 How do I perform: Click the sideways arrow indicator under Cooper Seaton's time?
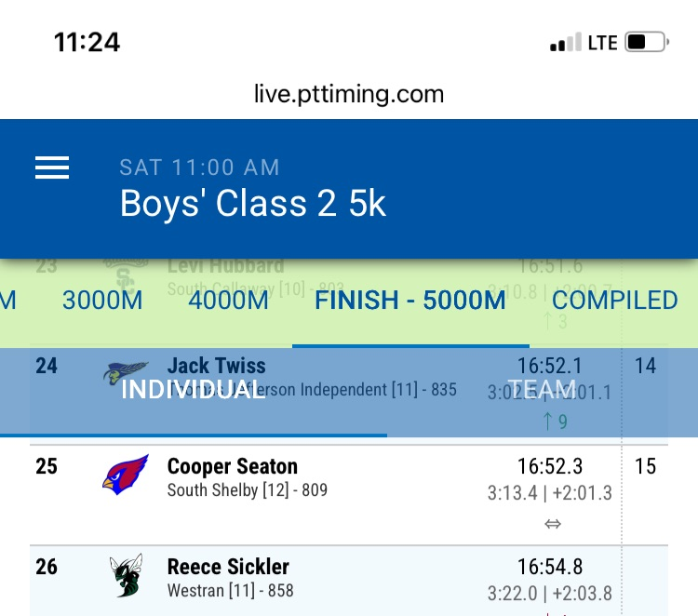point(553,524)
